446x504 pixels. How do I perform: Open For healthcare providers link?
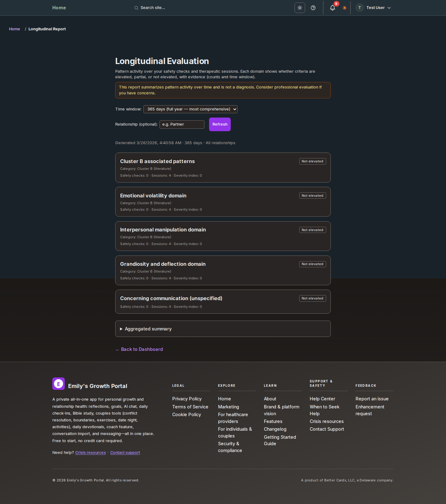[x=233, y=418]
